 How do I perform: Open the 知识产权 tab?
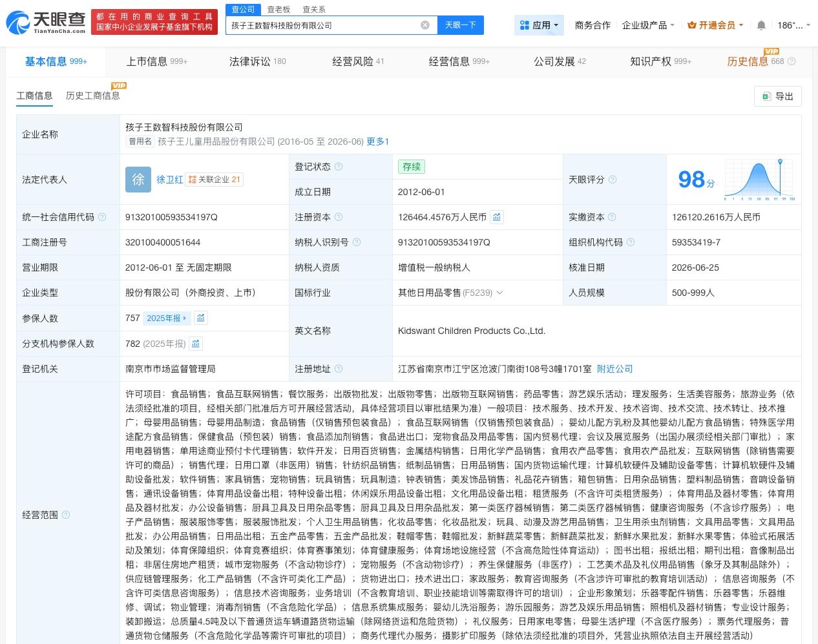point(660,61)
